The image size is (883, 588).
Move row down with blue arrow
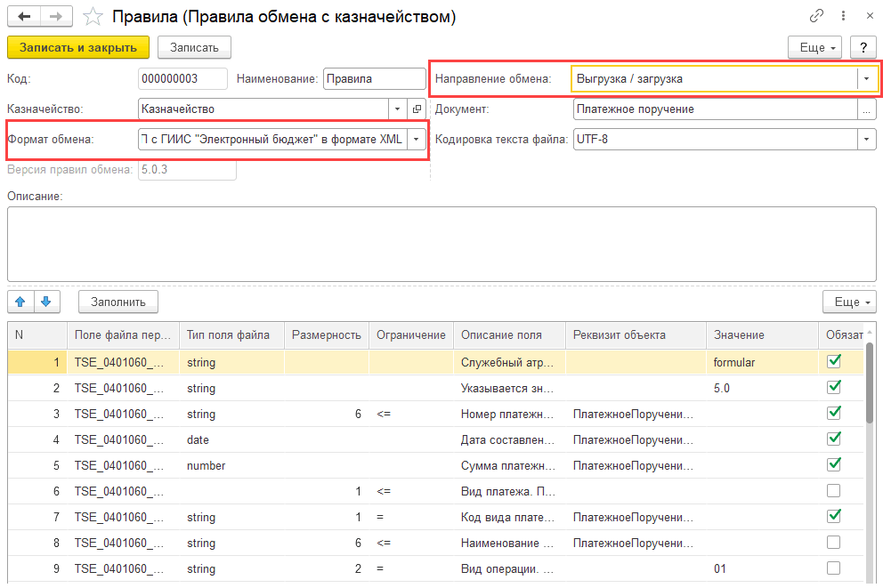[46, 302]
